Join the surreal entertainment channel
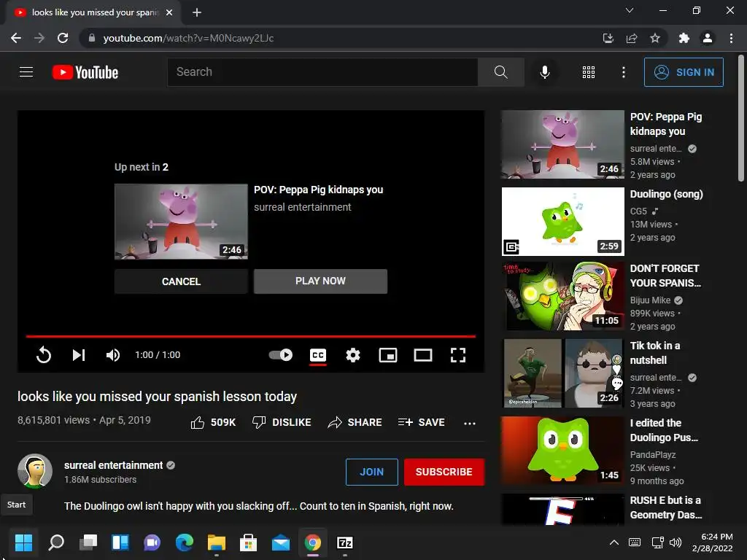The image size is (747, 560). tap(371, 472)
